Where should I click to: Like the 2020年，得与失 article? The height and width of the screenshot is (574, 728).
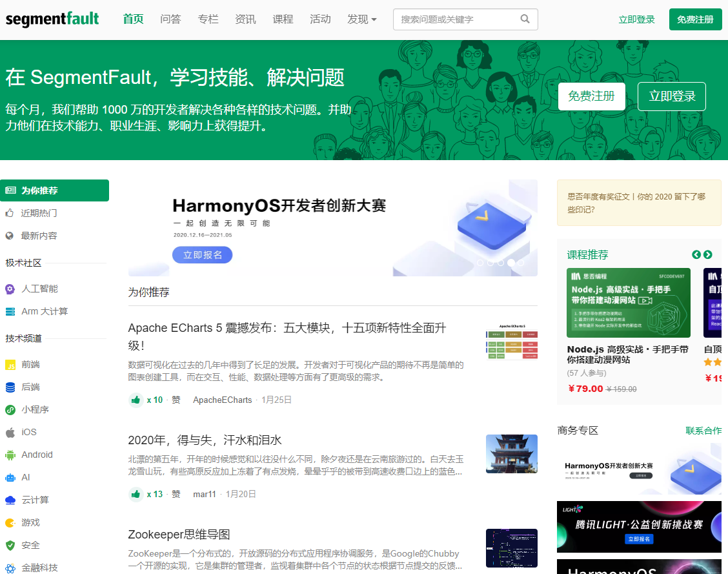point(136,494)
